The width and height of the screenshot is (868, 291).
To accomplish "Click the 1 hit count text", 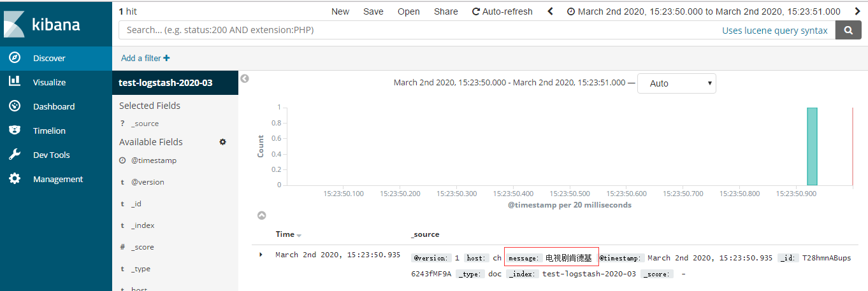I will pos(127,11).
